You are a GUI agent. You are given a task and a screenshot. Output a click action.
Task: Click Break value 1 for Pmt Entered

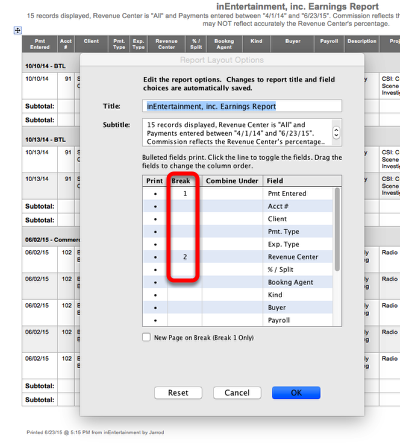click(x=185, y=193)
